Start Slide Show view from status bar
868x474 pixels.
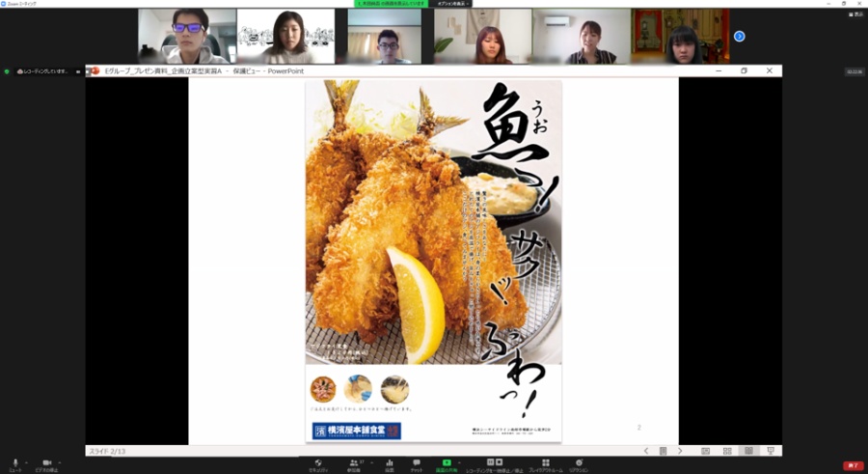(770, 451)
